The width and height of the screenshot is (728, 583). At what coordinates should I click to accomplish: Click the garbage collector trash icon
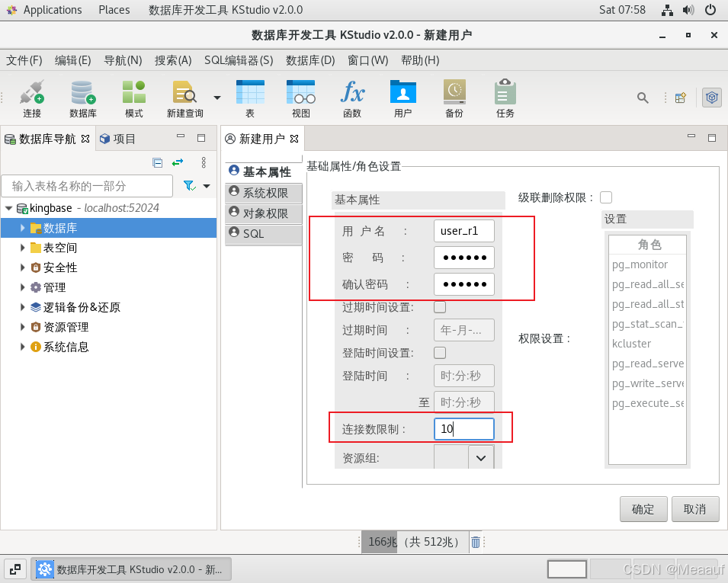pyautogui.click(x=476, y=542)
